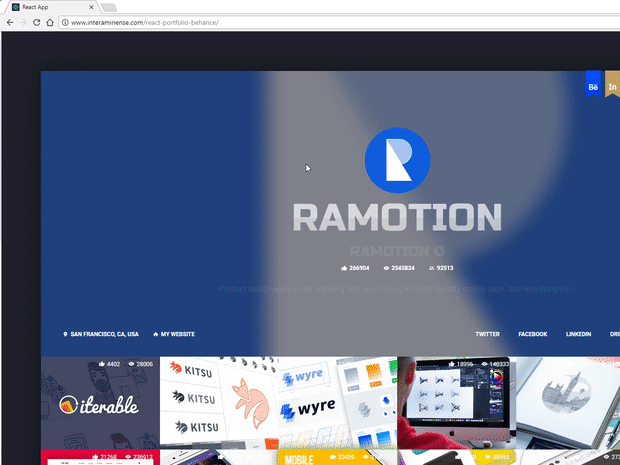Viewport: 620px width, 465px height.
Task: Select the React App browser tab
Action: 53,7
